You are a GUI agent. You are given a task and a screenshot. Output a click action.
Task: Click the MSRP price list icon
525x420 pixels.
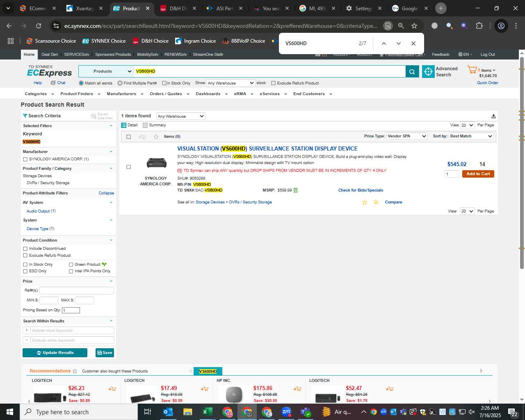point(296,190)
